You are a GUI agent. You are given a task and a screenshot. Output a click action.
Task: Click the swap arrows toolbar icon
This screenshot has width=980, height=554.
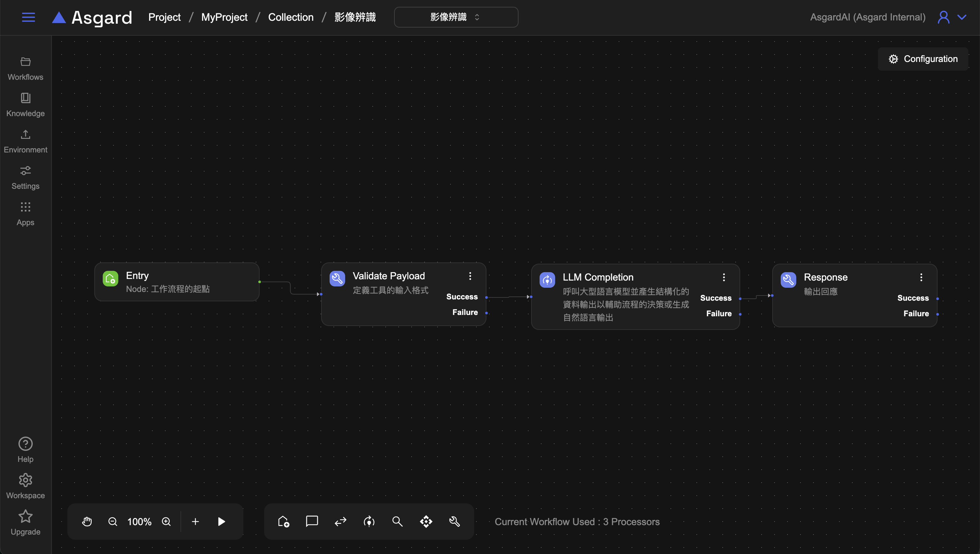coord(340,521)
